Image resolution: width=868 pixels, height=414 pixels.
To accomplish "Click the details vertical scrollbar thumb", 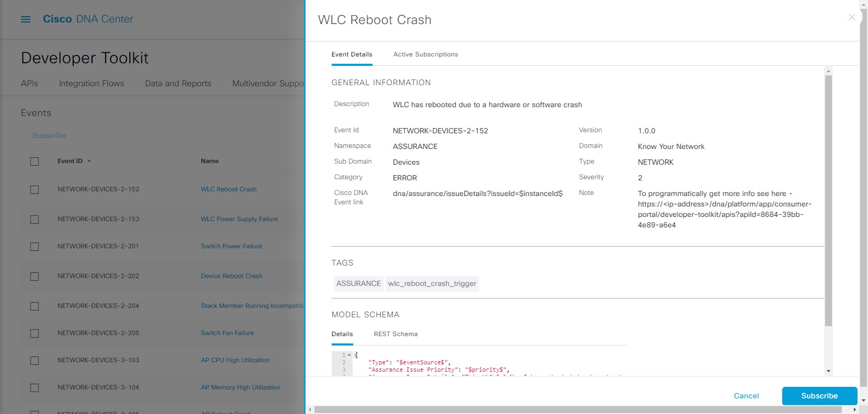I will click(828, 201).
